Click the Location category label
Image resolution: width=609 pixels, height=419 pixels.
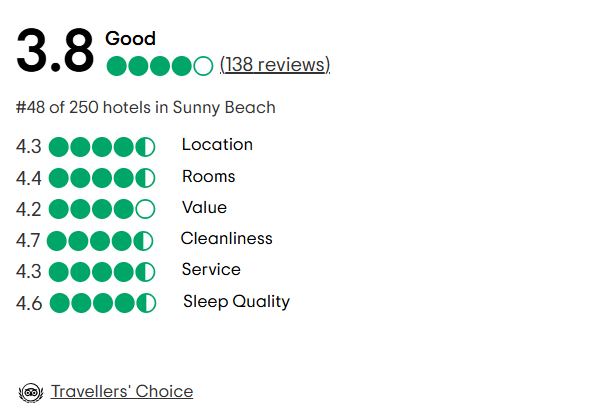click(218, 144)
